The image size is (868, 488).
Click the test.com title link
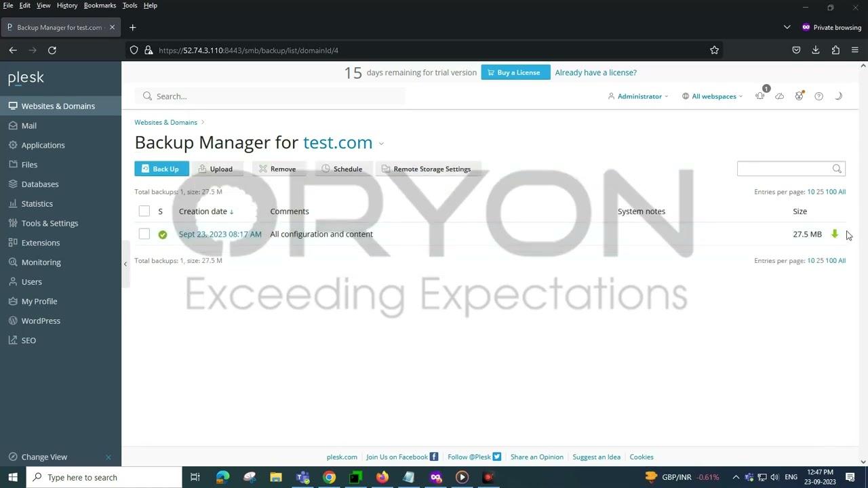[338, 142]
